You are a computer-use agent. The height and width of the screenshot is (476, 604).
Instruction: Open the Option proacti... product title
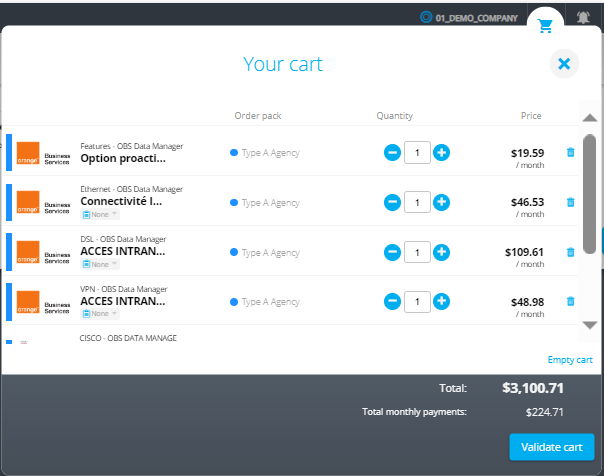point(123,158)
